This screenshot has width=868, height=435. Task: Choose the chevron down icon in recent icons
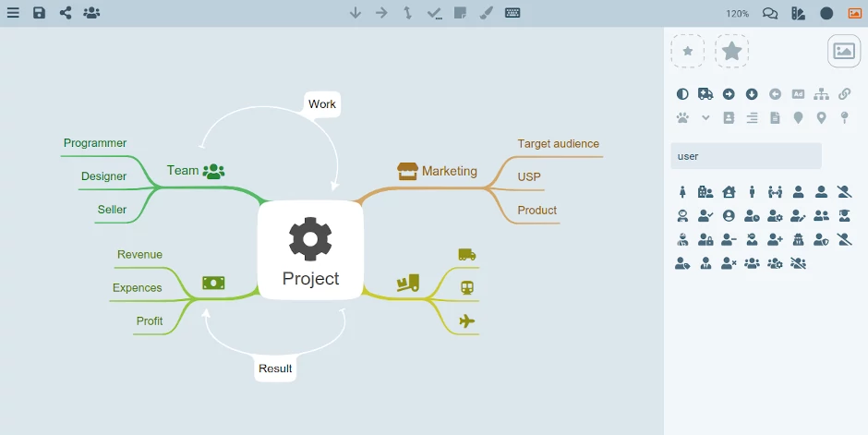705,118
